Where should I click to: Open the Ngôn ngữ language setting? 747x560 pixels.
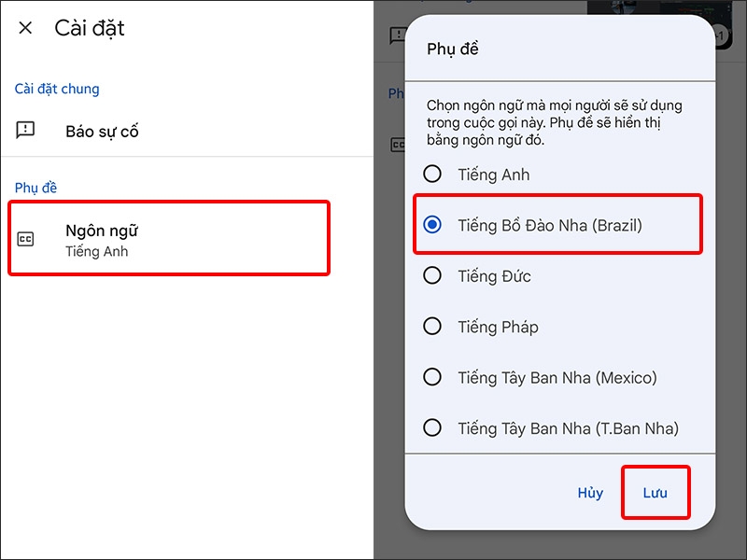168,239
